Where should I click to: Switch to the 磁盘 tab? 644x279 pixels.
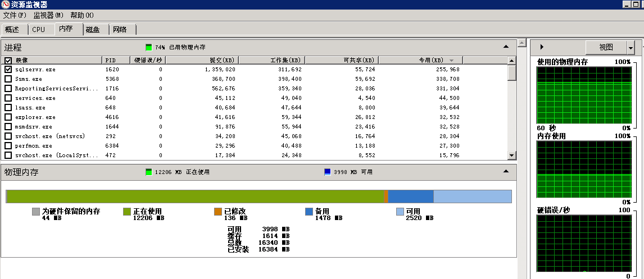click(93, 30)
